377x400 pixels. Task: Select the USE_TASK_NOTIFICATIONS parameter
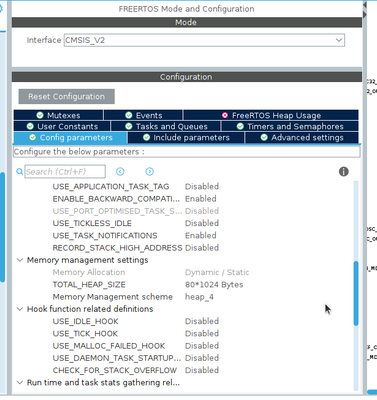105,236
